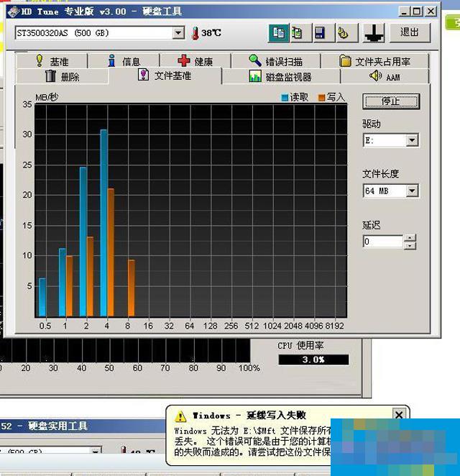The height and width of the screenshot is (476, 460).
Task: Click the save screenshot floppy disk icon
Action: click(323, 32)
